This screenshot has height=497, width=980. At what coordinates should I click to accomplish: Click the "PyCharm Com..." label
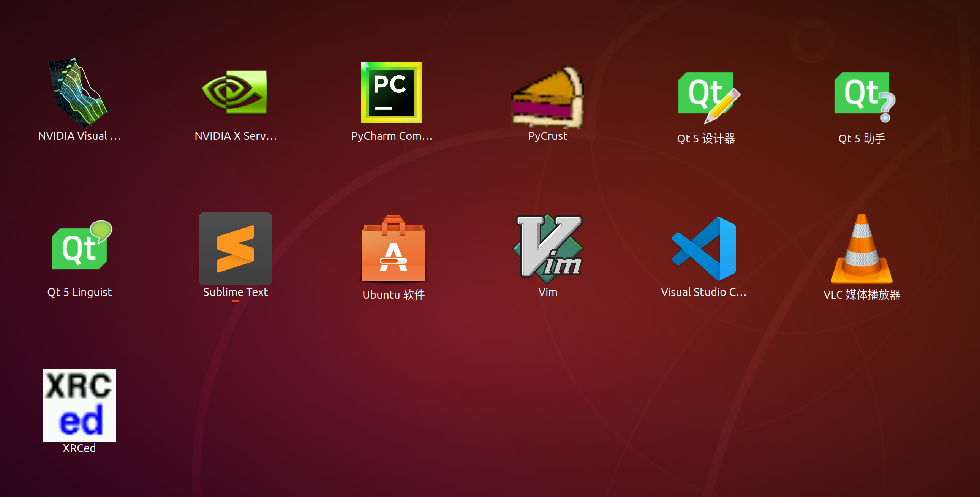(392, 136)
